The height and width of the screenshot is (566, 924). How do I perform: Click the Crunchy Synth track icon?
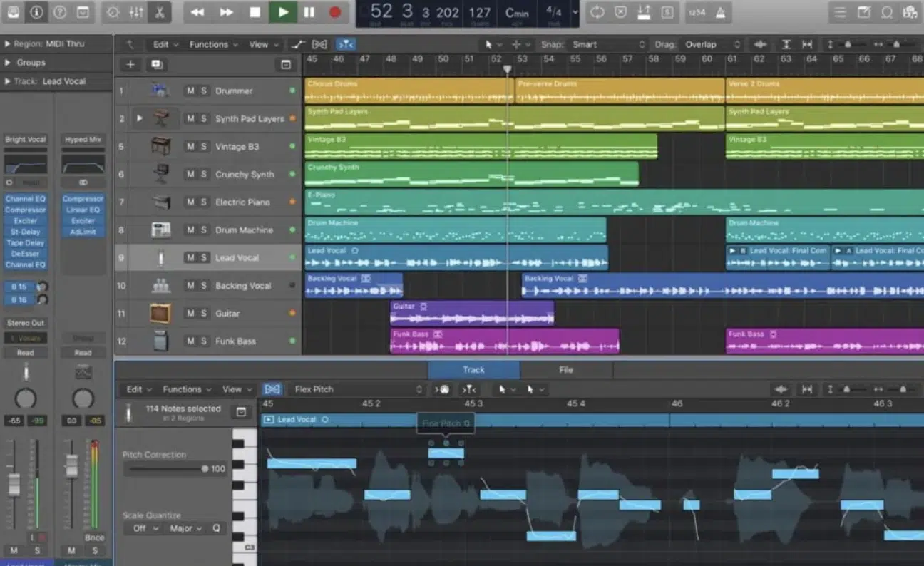tap(160, 174)
